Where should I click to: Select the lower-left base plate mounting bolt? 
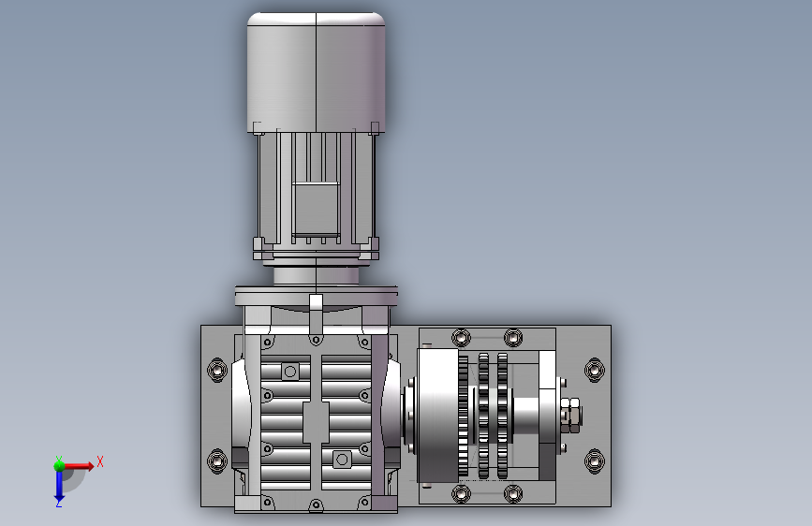click(x=216, y=460)
